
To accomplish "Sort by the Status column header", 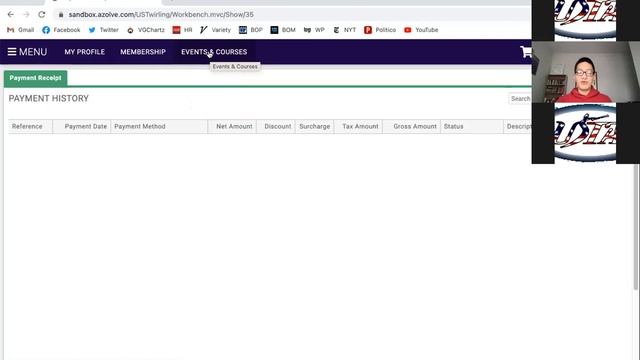I will pos(472,127).
